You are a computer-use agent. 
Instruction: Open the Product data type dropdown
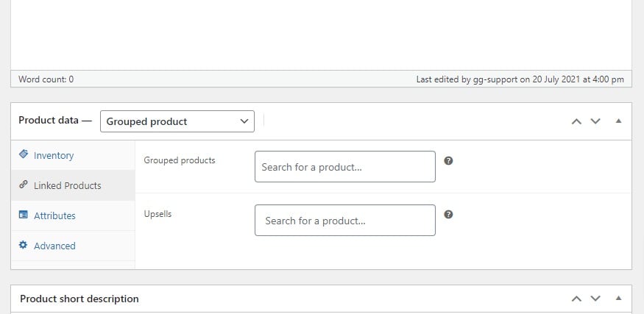[177, 121]
